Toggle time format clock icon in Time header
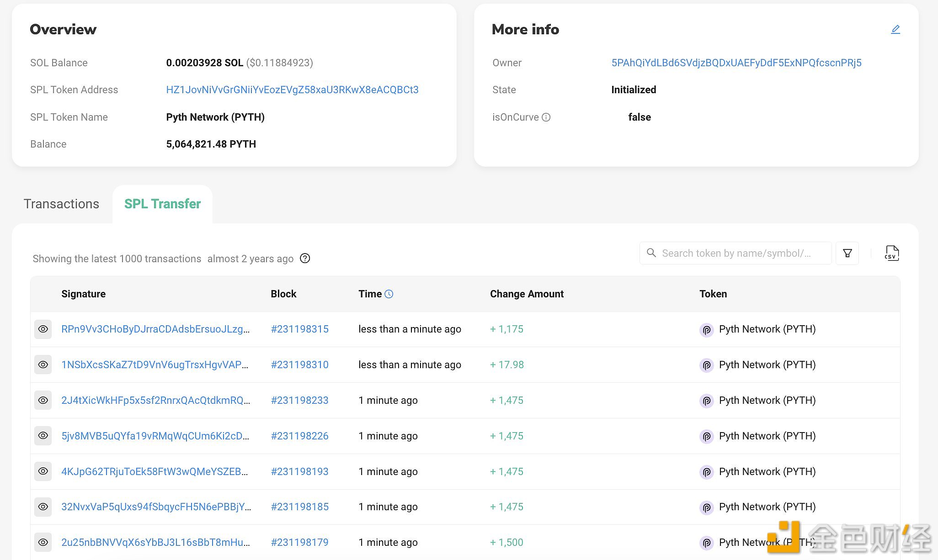This screenshot has width=938, height=560. click(x=389, y=294)
